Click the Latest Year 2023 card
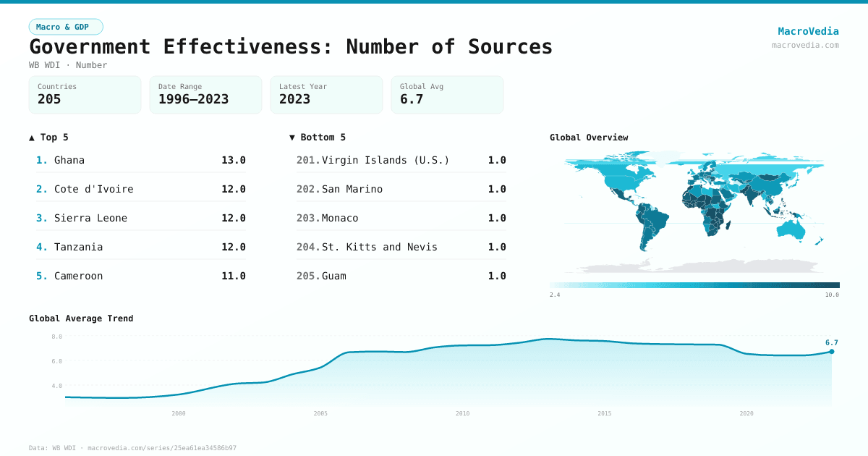Viewport: 868px width, 456px height. (326, 94)
